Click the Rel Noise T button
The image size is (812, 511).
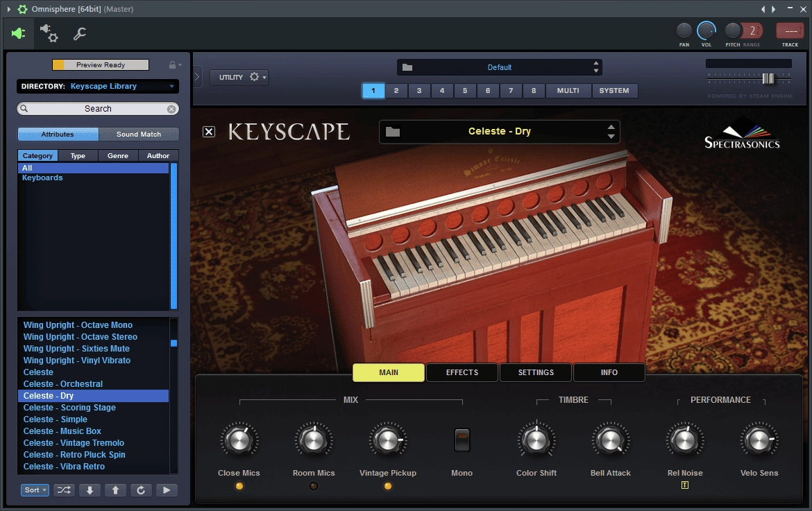click(x=684, y=485)
